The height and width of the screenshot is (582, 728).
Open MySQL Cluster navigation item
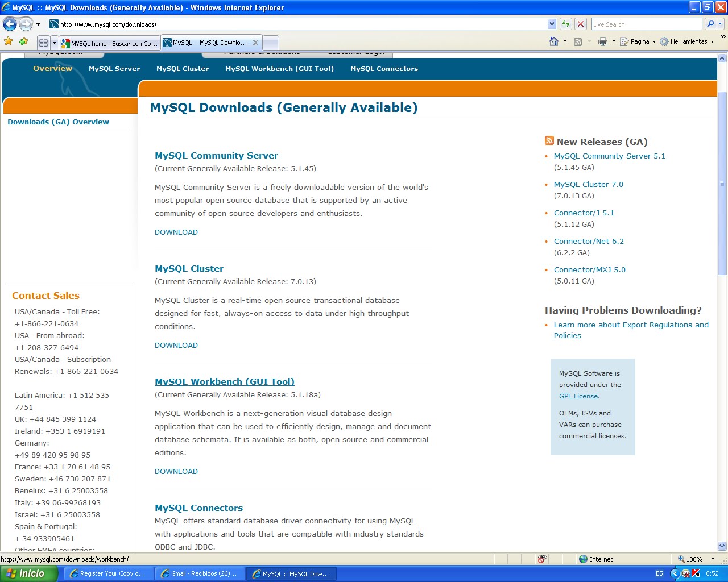point(183,69)
